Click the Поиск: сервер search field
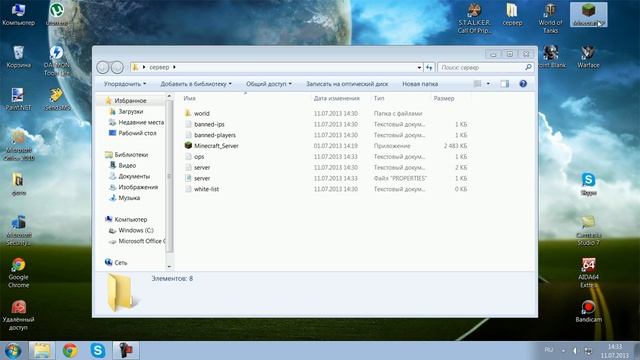This screenshot has width=640, height=360. (x=486, y=67)
